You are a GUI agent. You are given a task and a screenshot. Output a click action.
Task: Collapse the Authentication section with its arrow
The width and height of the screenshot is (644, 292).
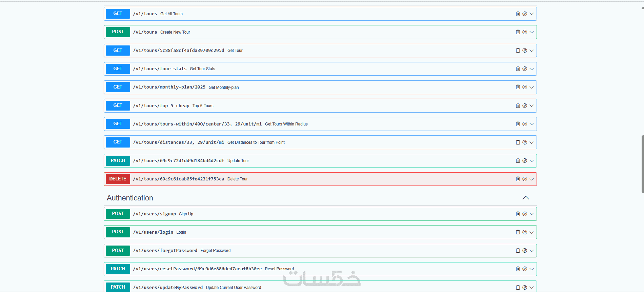coord(526,198)
